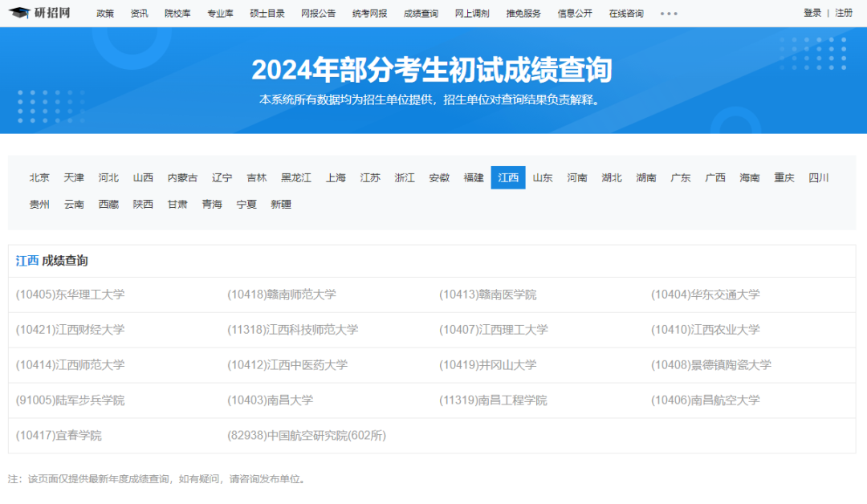Switch to the 山西 province tab

click(143, 177)
